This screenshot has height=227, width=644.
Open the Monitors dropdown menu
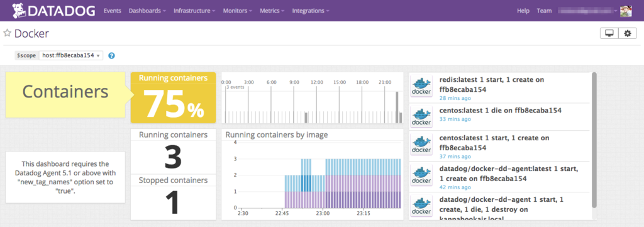tap(237, 11)
